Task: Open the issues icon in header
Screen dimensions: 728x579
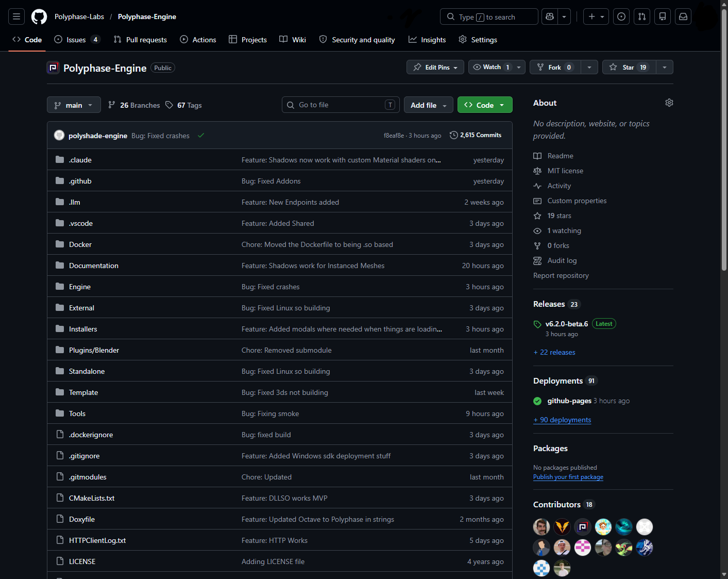Action: click(x=621, y=16)
